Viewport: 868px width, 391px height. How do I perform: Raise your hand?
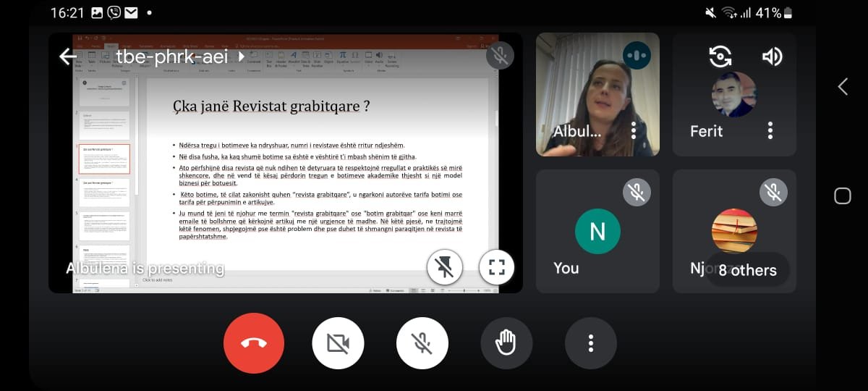coord(506,343)
